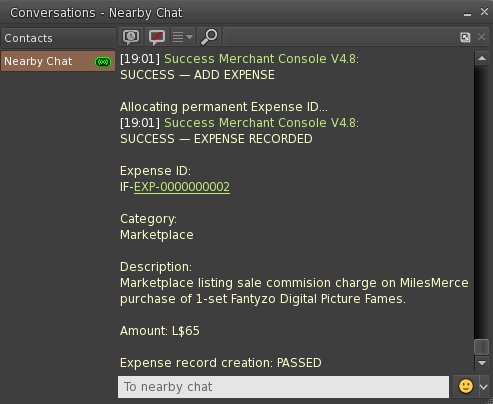Close the Conversations window

484,12
